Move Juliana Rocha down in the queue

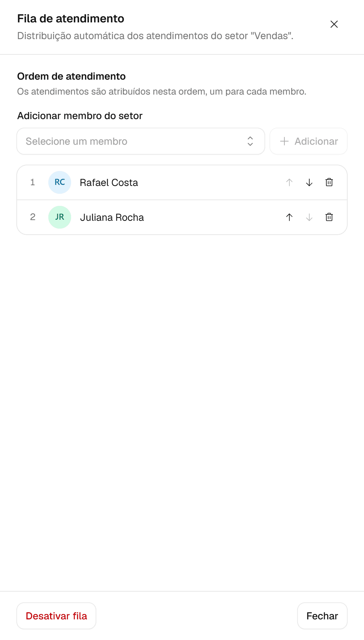309,217
